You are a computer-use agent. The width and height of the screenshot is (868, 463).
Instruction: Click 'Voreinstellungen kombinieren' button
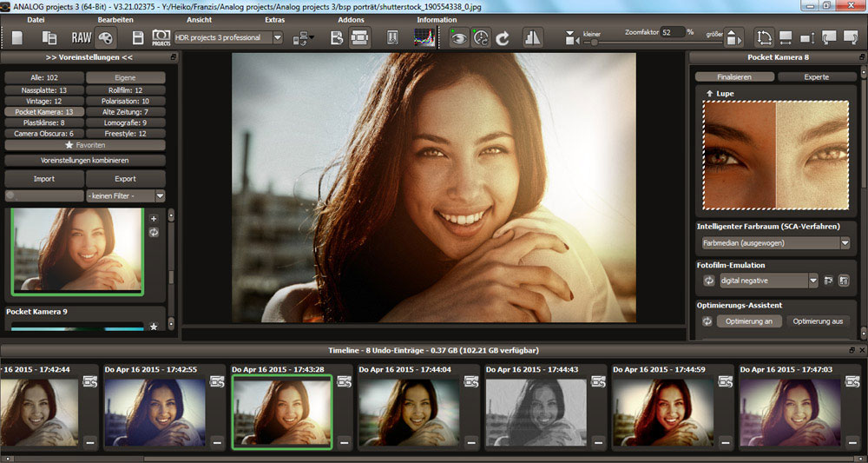pyautogui.click(x=85, y=161)
